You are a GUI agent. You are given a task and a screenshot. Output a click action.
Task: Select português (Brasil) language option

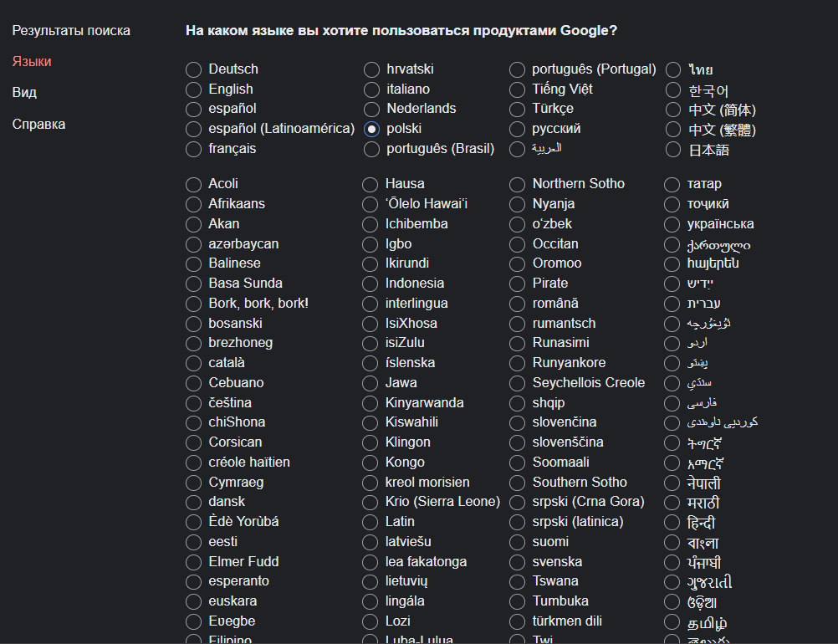coord(372,150)
